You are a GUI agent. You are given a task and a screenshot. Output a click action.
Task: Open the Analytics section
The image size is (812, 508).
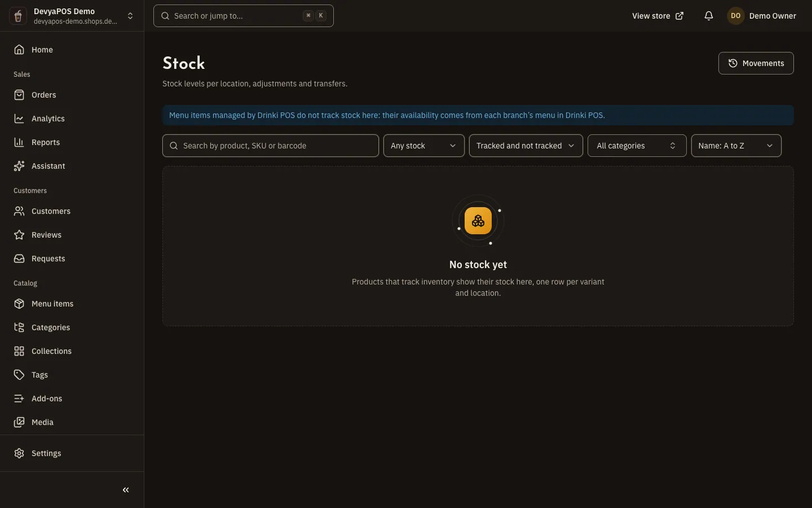(72, 119)
